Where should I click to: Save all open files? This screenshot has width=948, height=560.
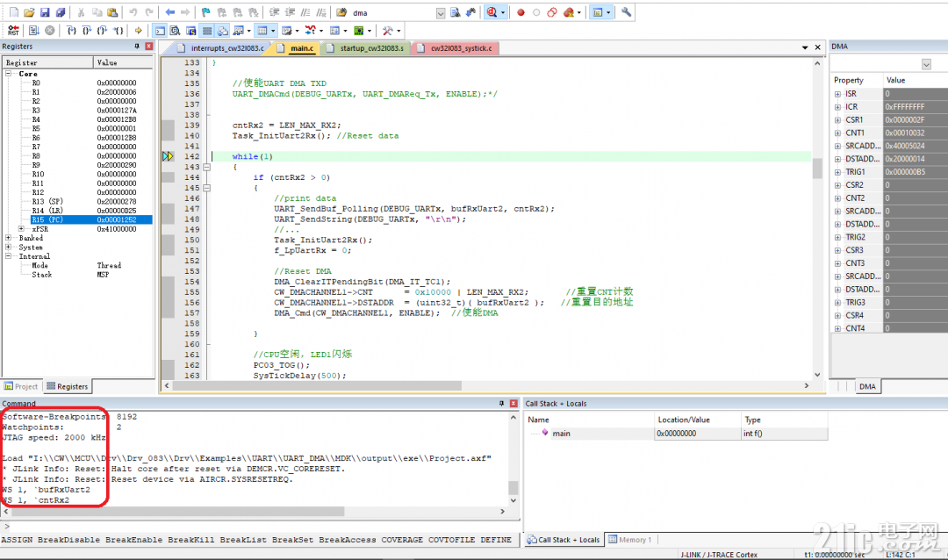tap(61, 12)
